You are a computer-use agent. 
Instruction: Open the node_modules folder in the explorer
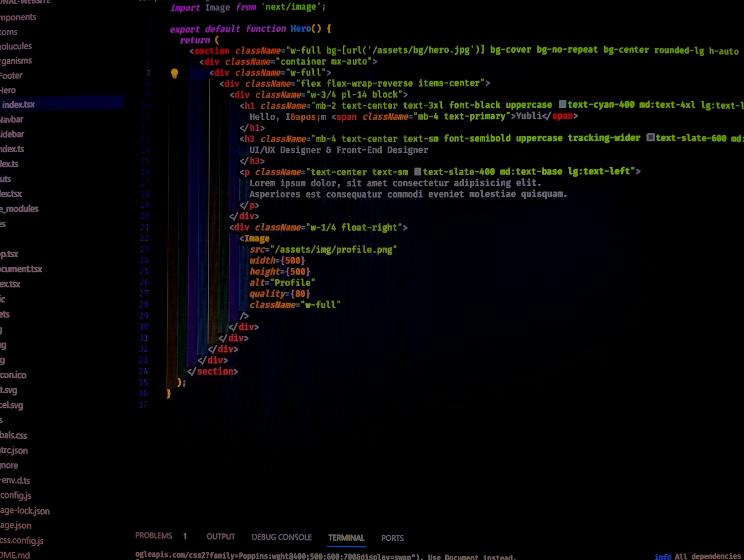click(19, 209)
